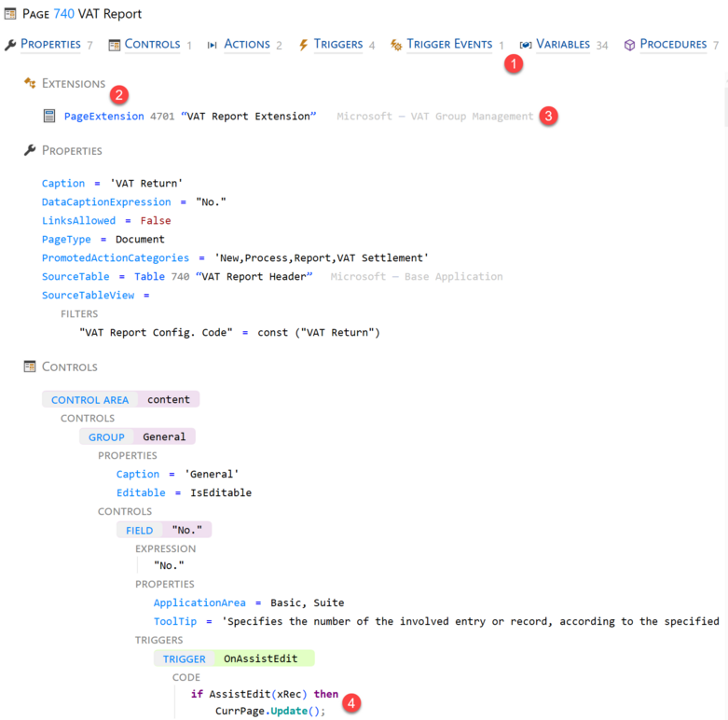Open the Controls tab
Screen dimensions: 728x720
(152, 44)
